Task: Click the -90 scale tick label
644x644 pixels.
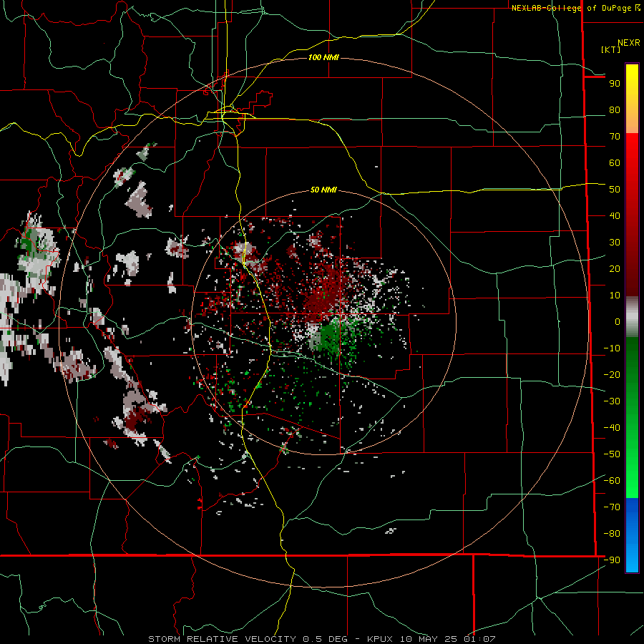Action: tap(612, 560)
